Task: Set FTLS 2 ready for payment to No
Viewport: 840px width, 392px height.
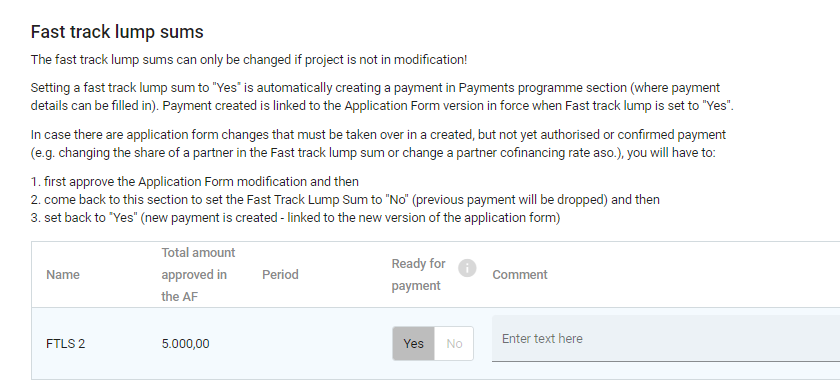Action: coord(454,344)
